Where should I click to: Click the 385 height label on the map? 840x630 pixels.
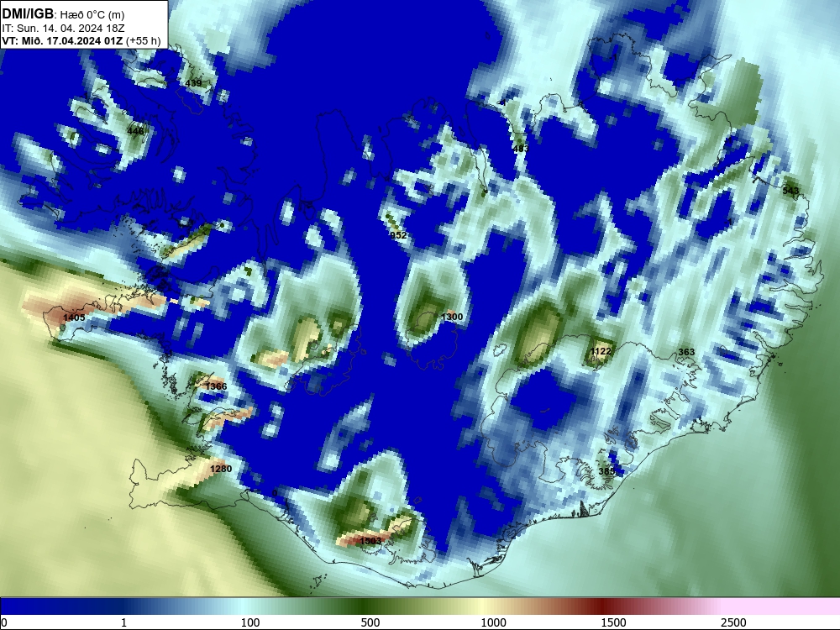tap(607, 471)
